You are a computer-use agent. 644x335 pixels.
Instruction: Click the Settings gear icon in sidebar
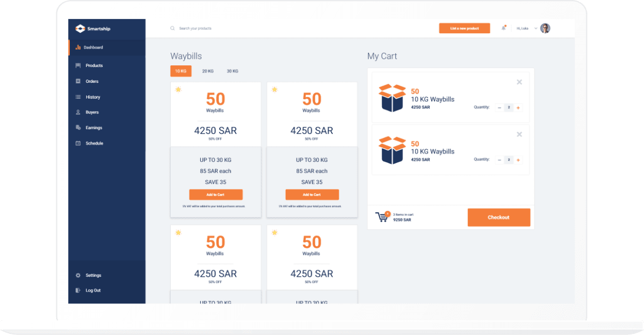(78, 276)
